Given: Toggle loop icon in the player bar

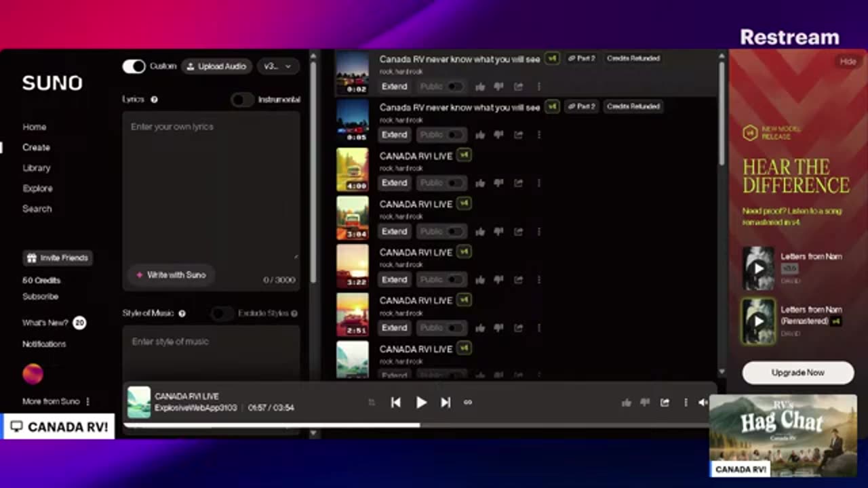Looking at the screenshot, I should pyautogui.click(x=468, y=402).
